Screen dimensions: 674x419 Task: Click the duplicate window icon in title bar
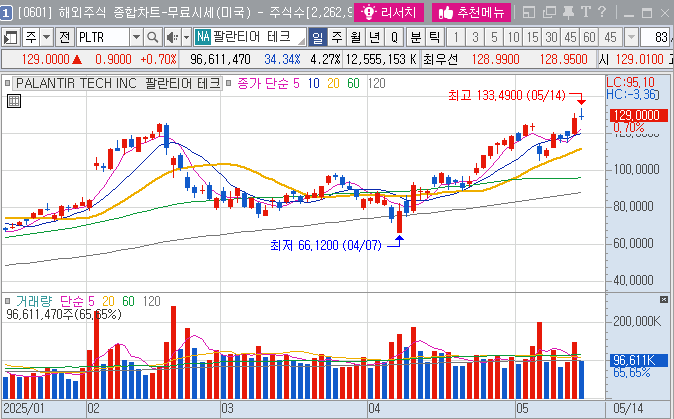click(x=549, y=12)
